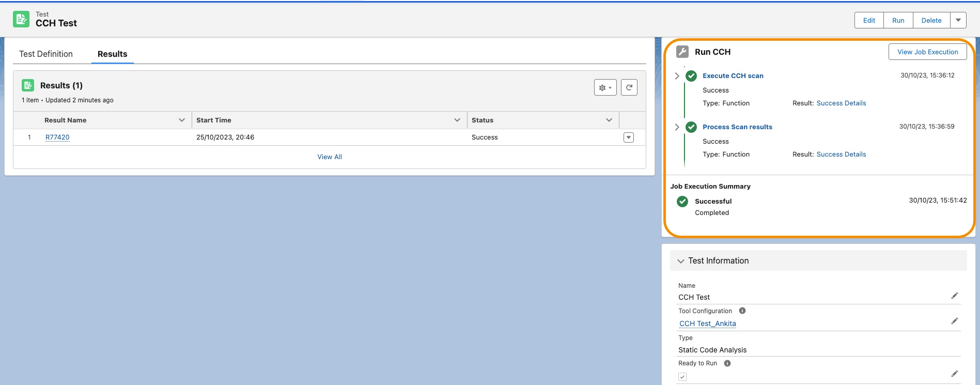Click the Process Scan results success checkmark
Viewport: 980px width, 385px height.
pyautogui.click(x=691, y=127)
